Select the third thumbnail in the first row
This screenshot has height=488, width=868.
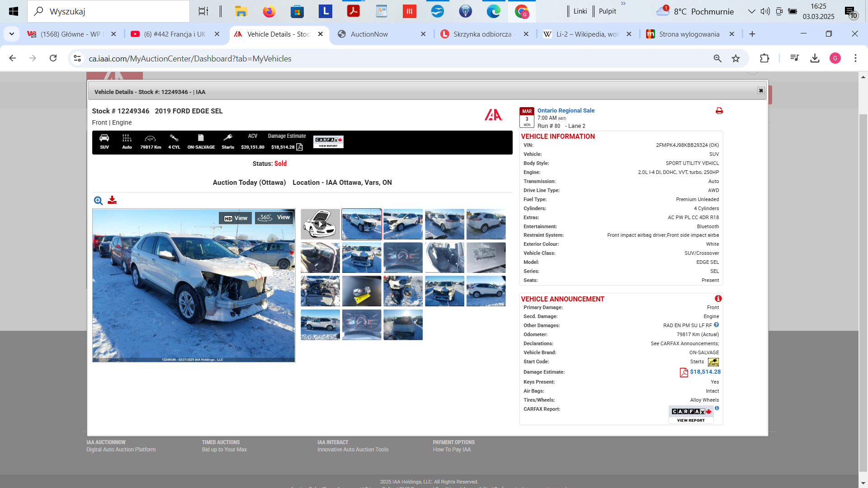(403, 224)
